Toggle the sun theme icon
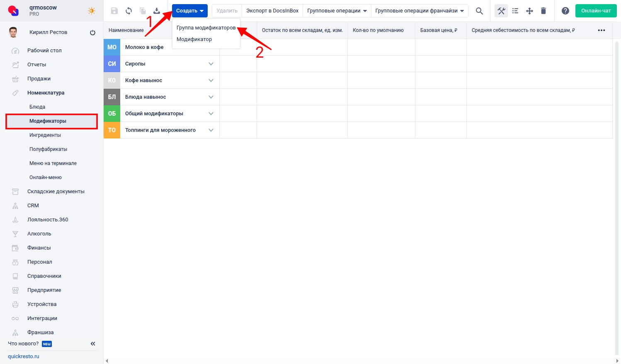 (x=92, y=11)
